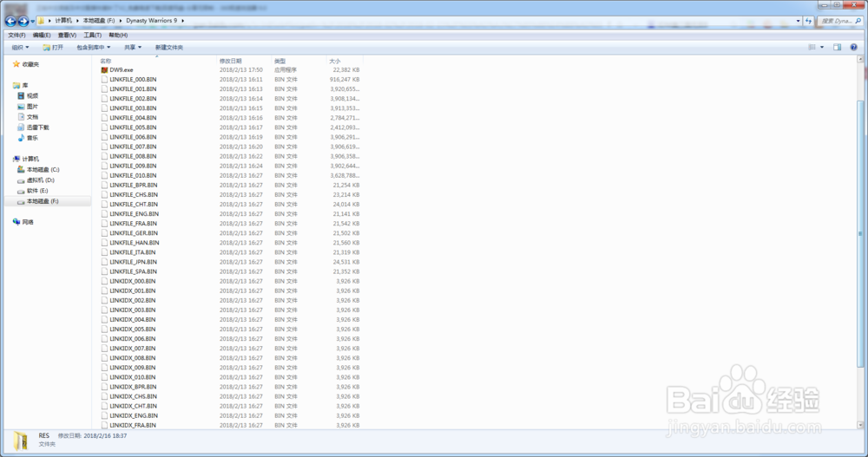Select the Libraries icon in sidebar
Viewport: 868px width, 457px height.
[x=16, y=85]
